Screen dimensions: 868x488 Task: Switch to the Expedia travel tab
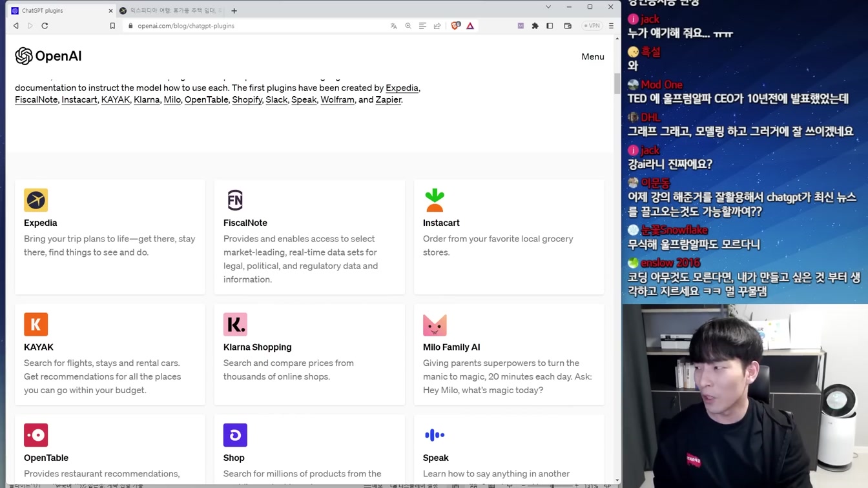click(x=171, y=10)
